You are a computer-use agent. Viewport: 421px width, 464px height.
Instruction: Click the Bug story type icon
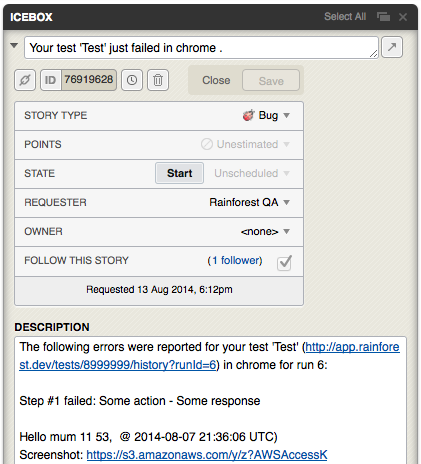tap(248, 115)
